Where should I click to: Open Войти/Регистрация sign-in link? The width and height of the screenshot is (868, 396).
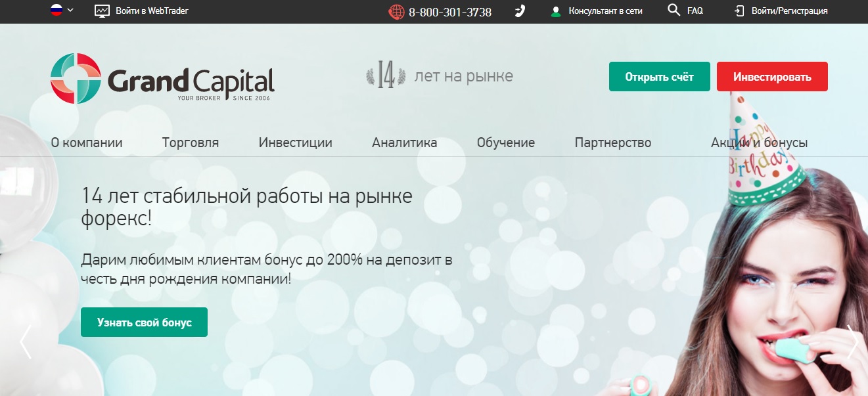[789, 11]
